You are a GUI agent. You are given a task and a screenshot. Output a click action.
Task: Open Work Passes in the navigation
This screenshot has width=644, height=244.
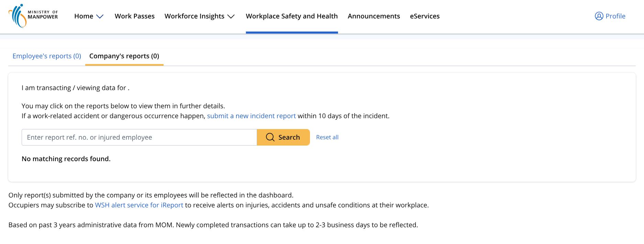tap(135, 16)
